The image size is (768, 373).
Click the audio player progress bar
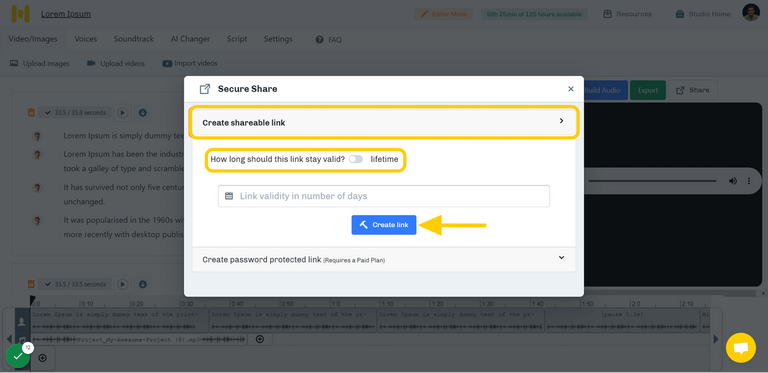(x=652, y=181)
